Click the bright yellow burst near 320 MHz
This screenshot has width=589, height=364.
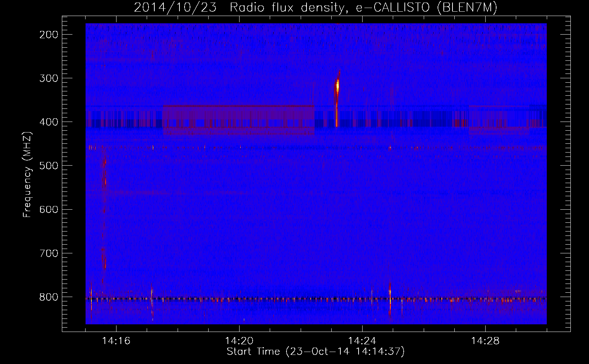337,86
